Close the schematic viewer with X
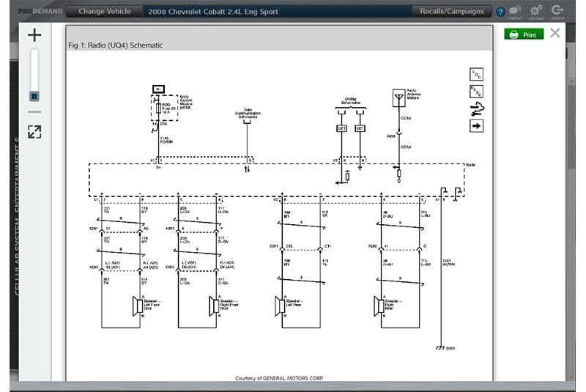This screenshot has width=586, height=392. pos(555,33)
